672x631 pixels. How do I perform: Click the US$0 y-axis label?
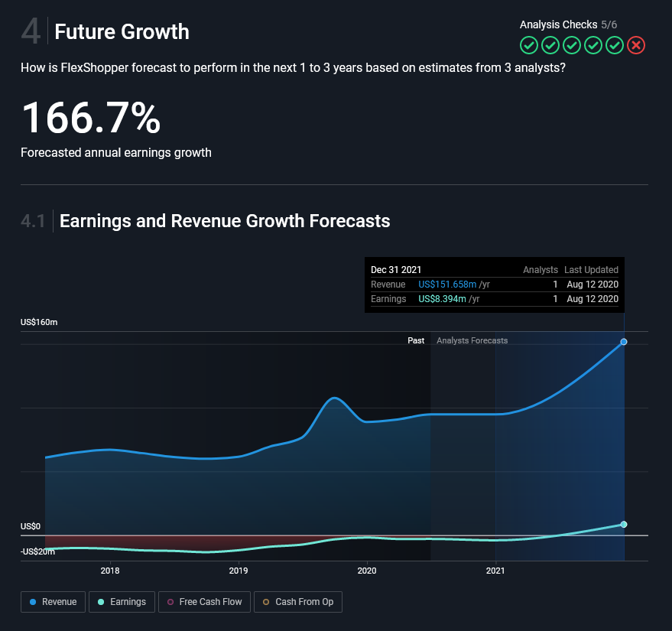tap(31, 526)
